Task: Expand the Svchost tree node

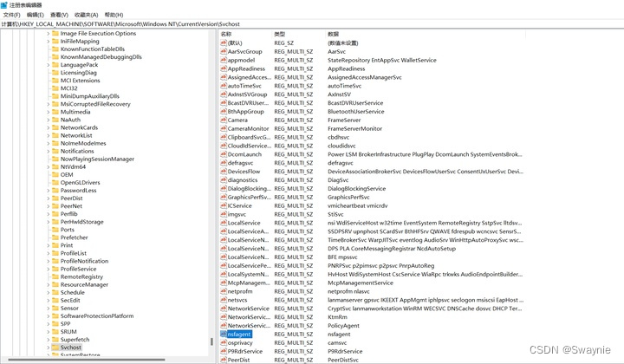Action: (x=49, y=348)
